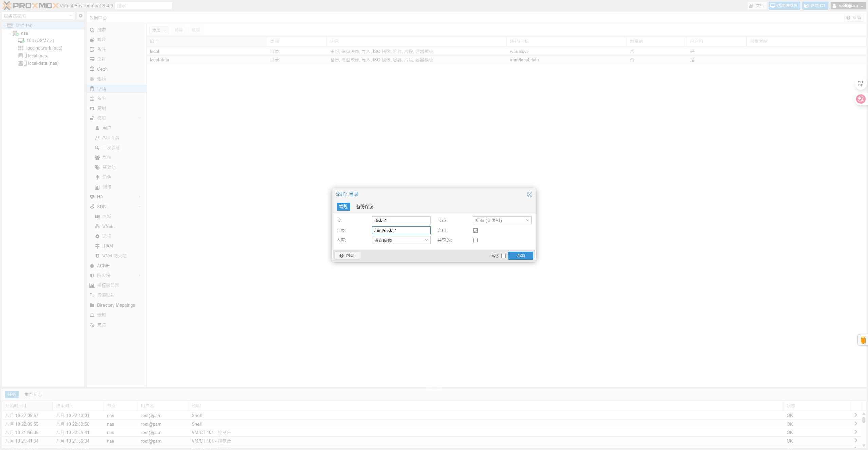The height and width of the screenshot is (450, 868).
Task: Click into the ID input field
Action: coord(401,220)
